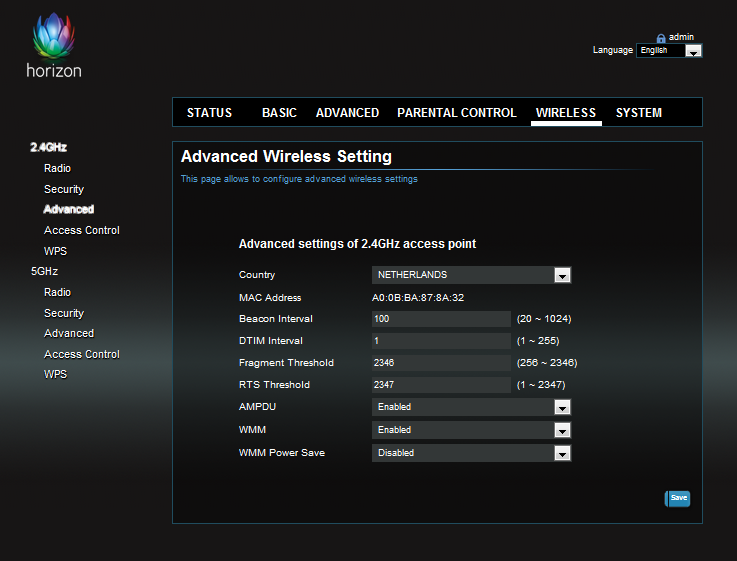
Task: Open Access Control under 5GHz
Action: 82,354
